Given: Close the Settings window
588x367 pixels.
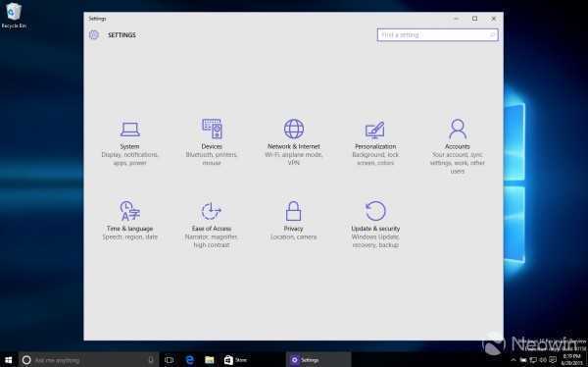Looking at the screenshot, I should pyautogui.click(x=494, y=19).
